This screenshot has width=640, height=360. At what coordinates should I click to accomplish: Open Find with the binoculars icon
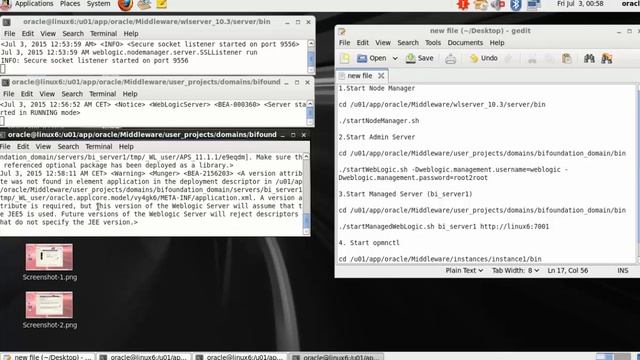[589, 59]
